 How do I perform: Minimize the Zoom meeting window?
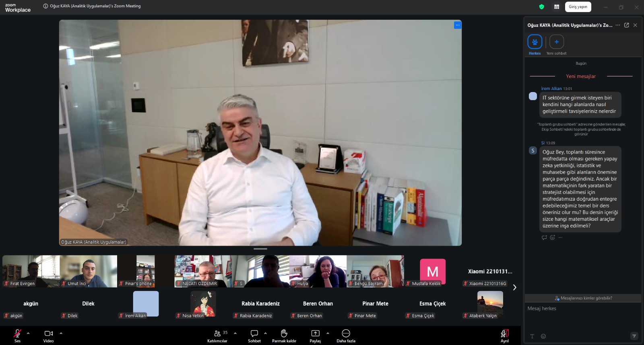[605, 7]
